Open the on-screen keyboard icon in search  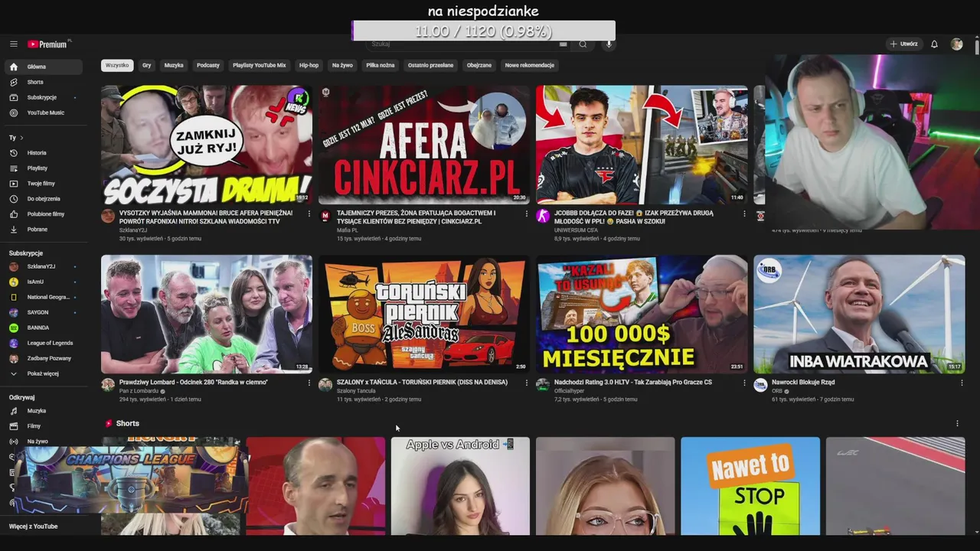pos(563,44)
